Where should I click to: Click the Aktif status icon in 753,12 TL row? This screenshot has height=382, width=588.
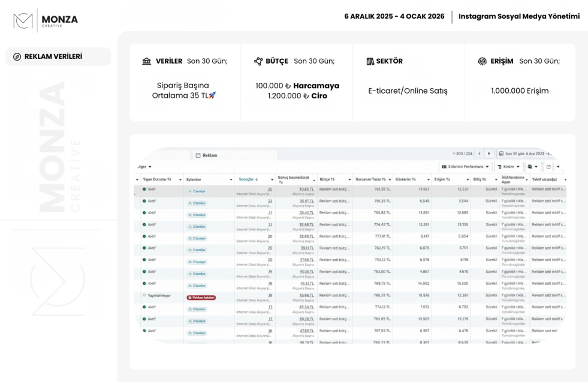[x=144, y=260]
